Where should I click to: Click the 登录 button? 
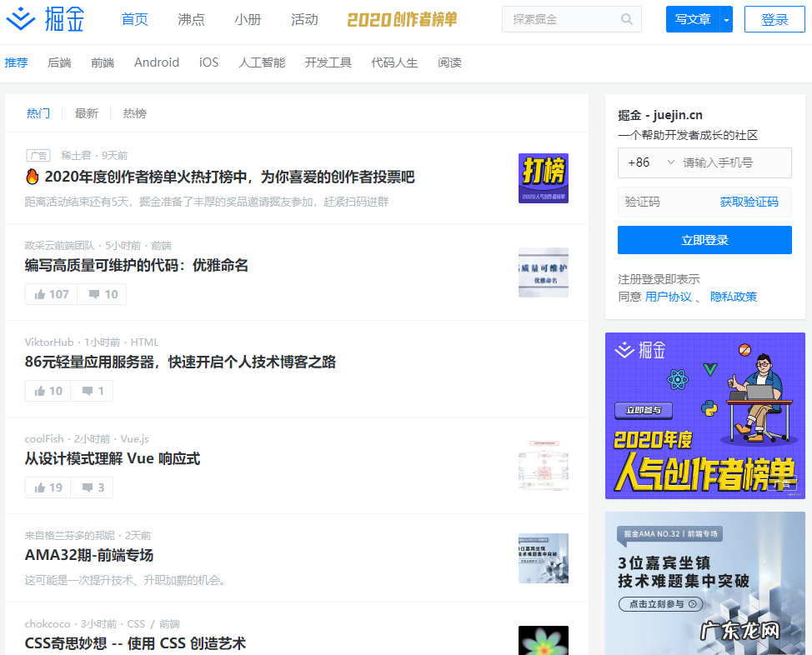(774, 18)
